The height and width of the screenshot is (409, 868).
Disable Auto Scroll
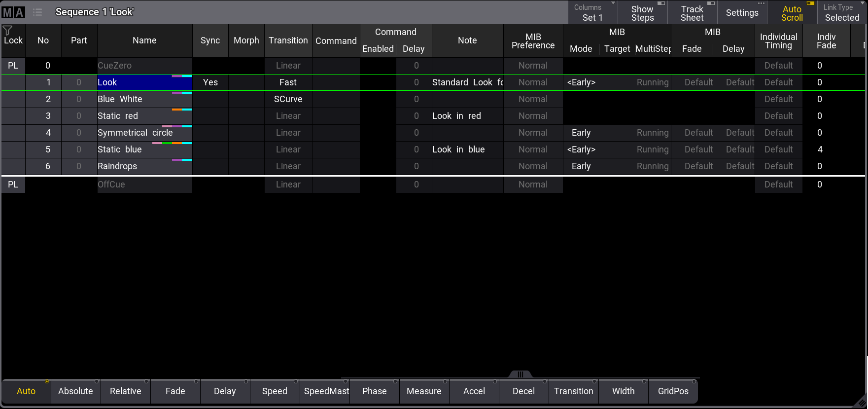[792, 13]
